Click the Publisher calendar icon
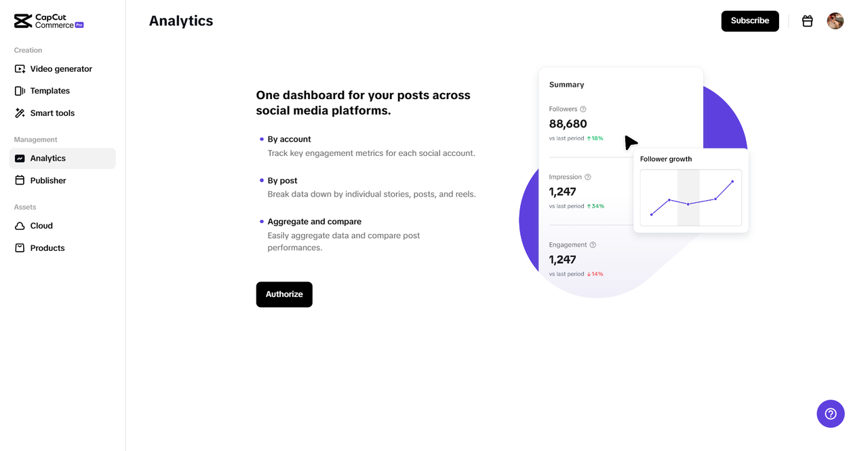 tap(20, 180)
